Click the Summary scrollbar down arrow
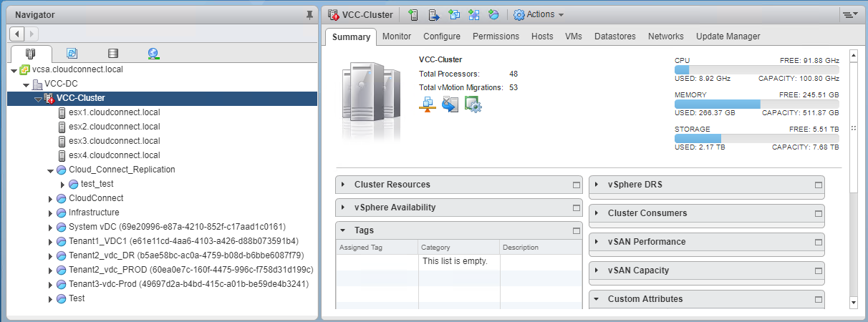The height and width of the screenshot is (322, 868). (853, 303)
